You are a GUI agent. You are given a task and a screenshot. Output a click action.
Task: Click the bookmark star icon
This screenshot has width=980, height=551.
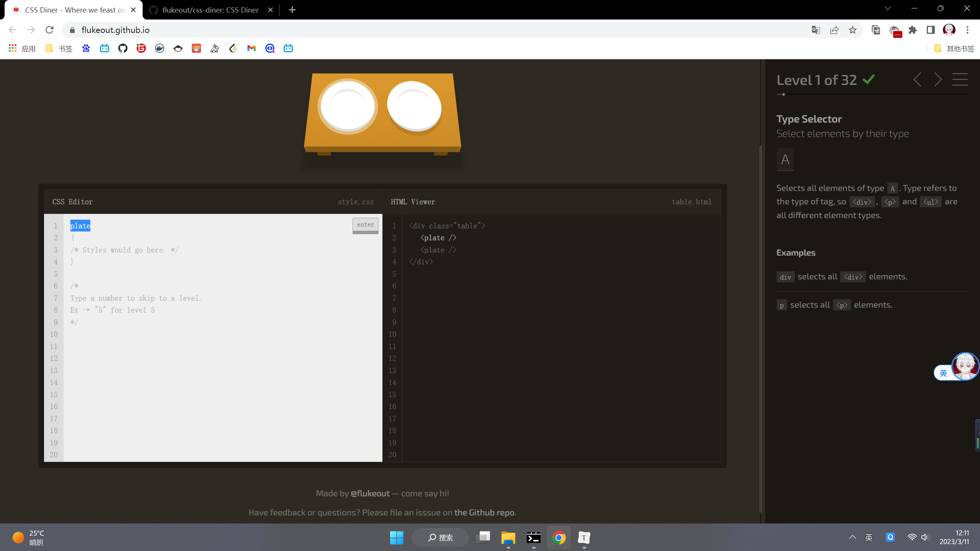pyautogui.click(x=853, y=30)
